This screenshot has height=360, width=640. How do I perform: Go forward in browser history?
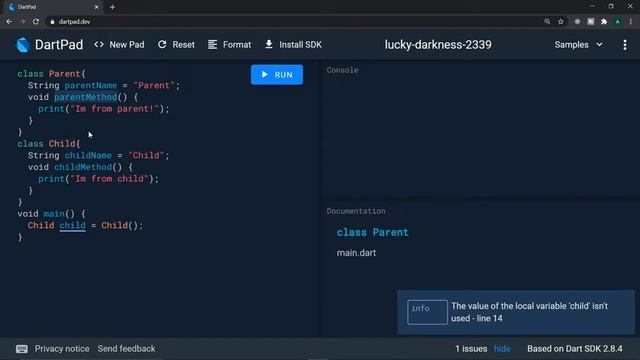(x=22, y=22)
